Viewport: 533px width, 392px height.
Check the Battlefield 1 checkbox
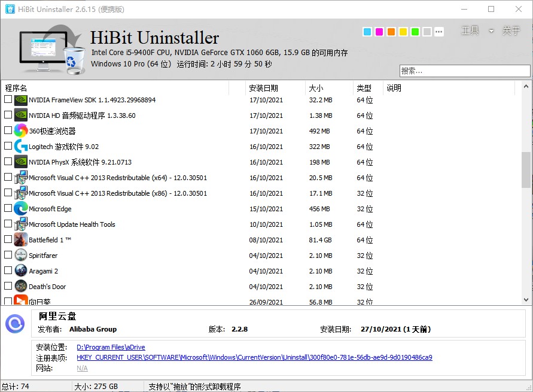tap(8, 239)
